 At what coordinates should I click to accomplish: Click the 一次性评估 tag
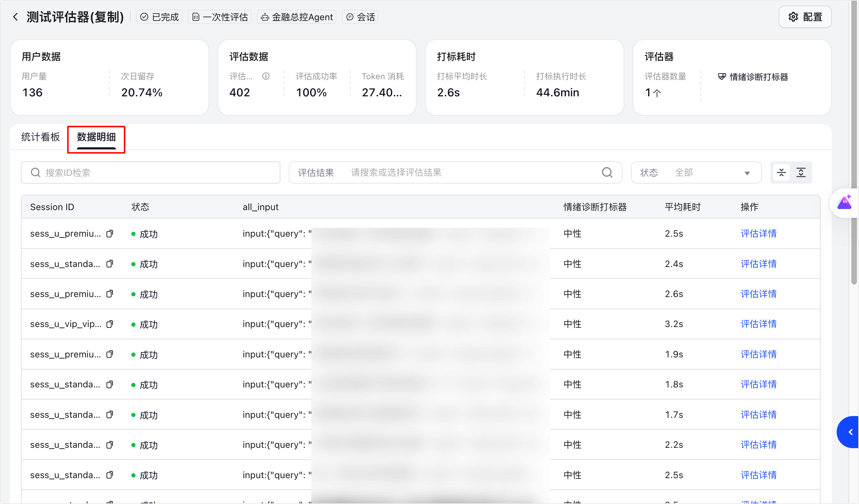[220, 17]
